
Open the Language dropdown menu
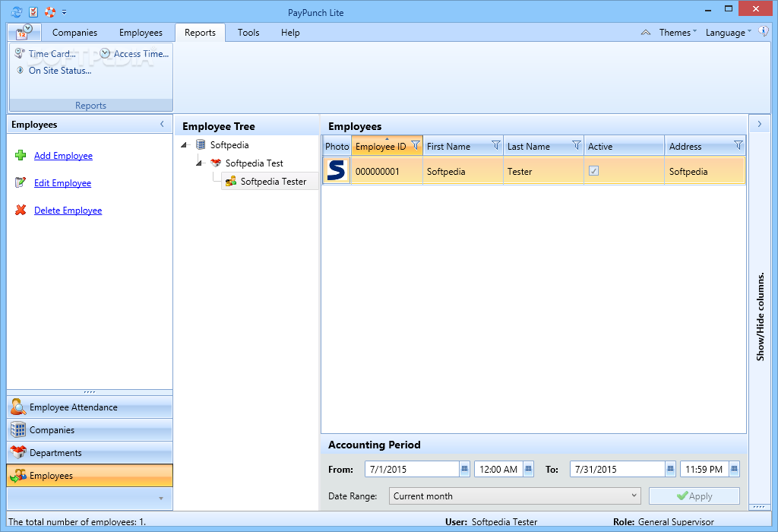729,33
